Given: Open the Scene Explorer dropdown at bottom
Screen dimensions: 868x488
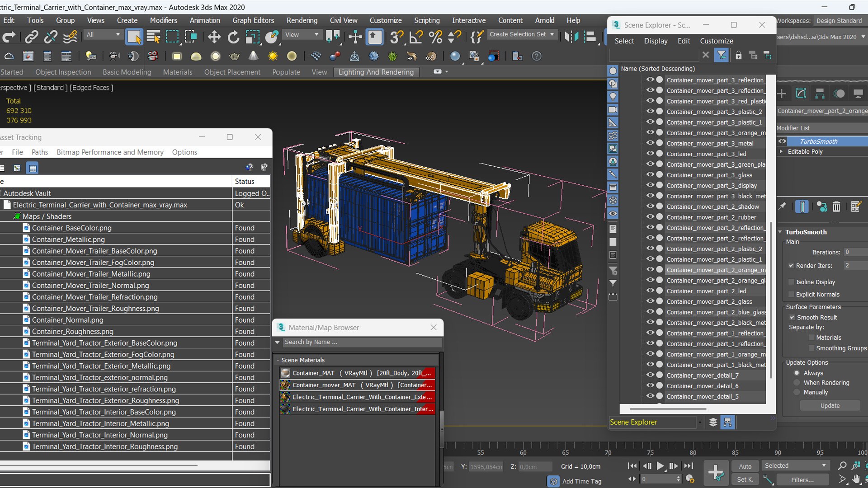Looking at the screenshot, I should 700,422.
